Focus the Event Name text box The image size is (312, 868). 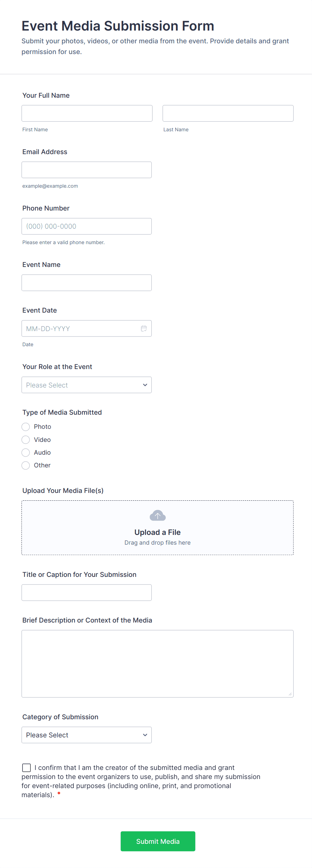87,283
